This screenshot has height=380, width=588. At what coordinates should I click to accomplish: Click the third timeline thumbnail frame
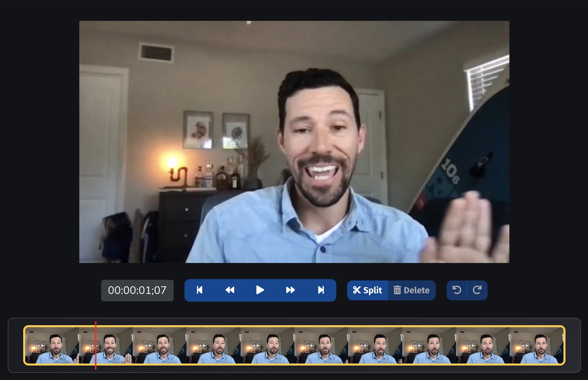pyautogui.click(x=160, y=345)
